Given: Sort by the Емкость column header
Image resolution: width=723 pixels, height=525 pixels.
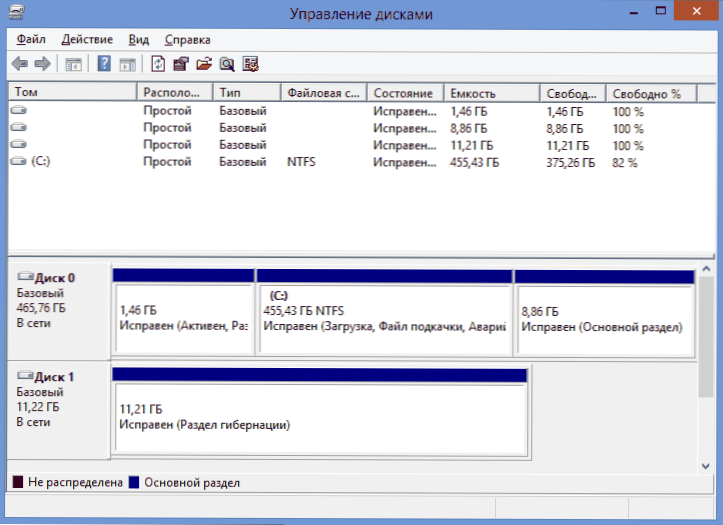Looking at the screenshot, I should click(492, 92).
